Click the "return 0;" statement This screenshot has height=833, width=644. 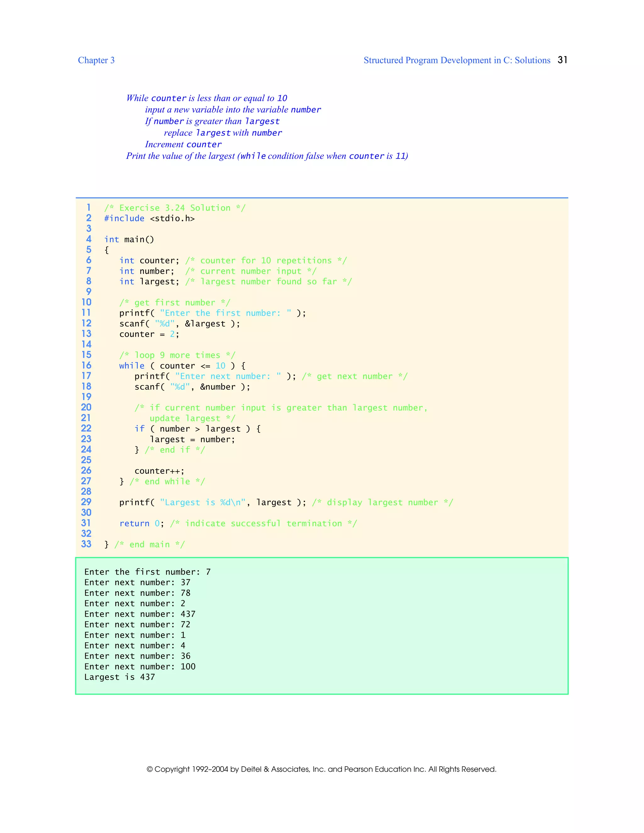coord(142,524)
